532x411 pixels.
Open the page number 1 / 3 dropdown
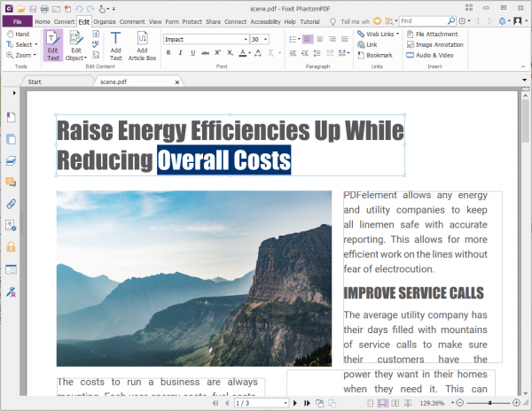click(286, 403)
